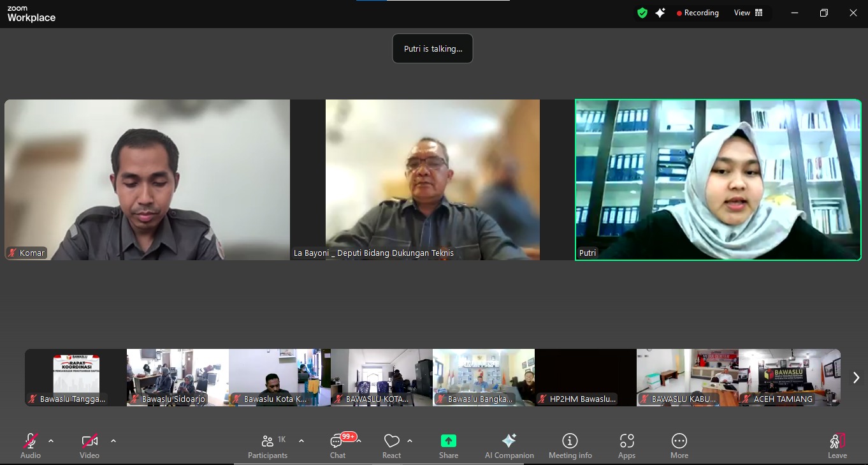
Task: Select Bawaslu Kota K... thumbnail
Action: coord(280,378)
